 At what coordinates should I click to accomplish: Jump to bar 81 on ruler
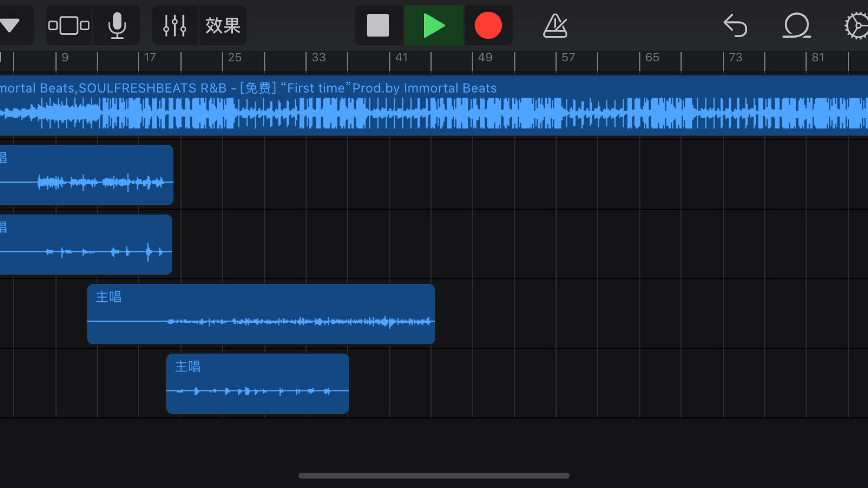(818, 58)
